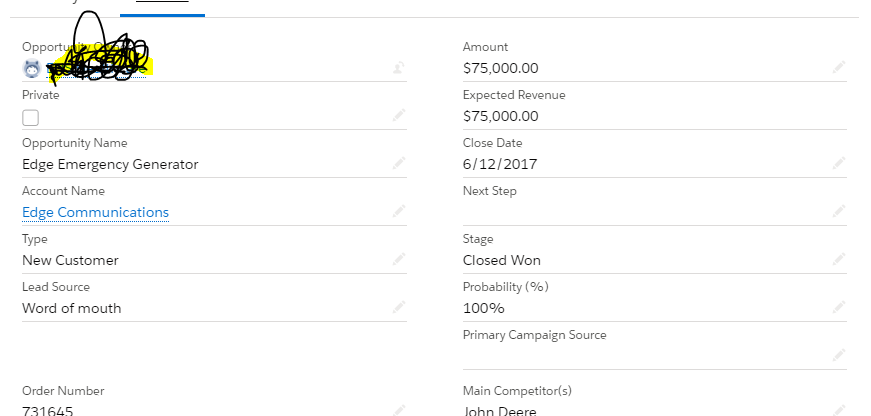This screenshot has width=871, height=416.
Task: Edit the Stage field pencil icon
Action: 840,259
